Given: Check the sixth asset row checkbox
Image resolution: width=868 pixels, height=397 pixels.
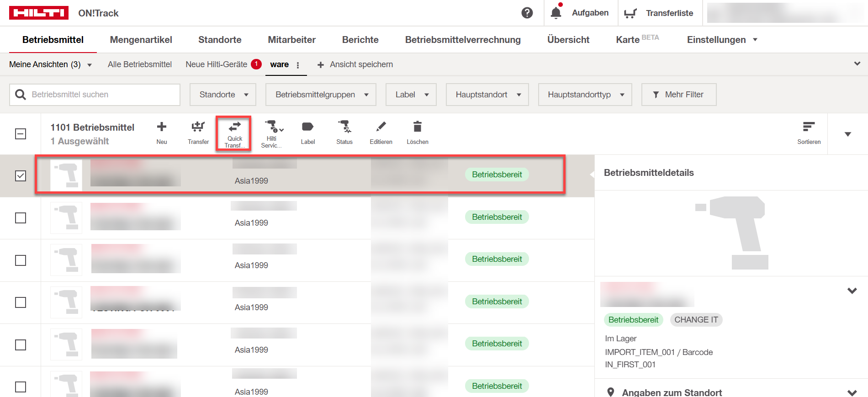Looking at the screenshot, I should point(21,387).
